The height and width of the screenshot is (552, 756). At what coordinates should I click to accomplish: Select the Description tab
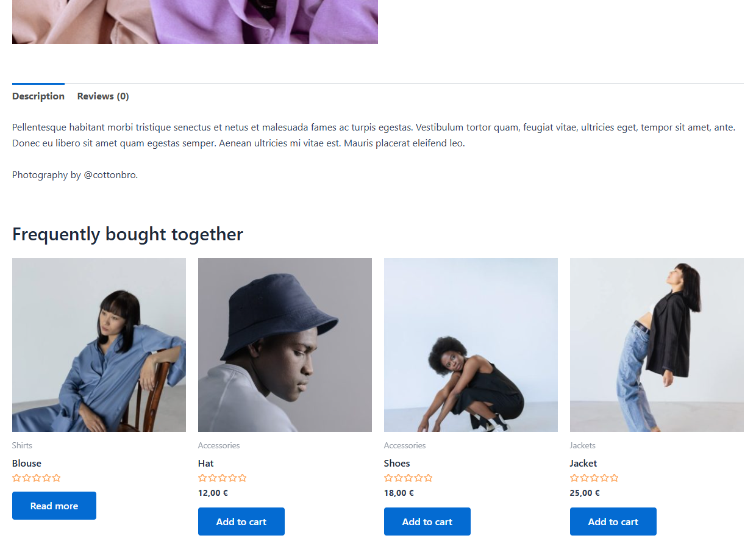point(38,96)
